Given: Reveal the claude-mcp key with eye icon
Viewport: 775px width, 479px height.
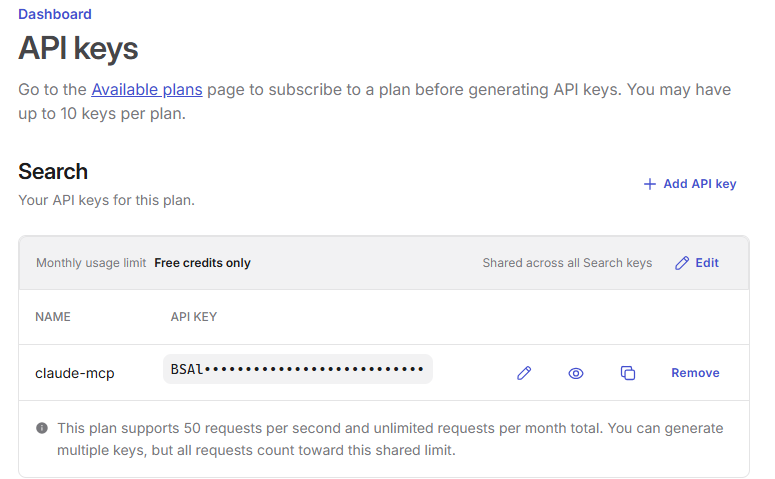Looking at the screenshot, I should pos(576,373).
